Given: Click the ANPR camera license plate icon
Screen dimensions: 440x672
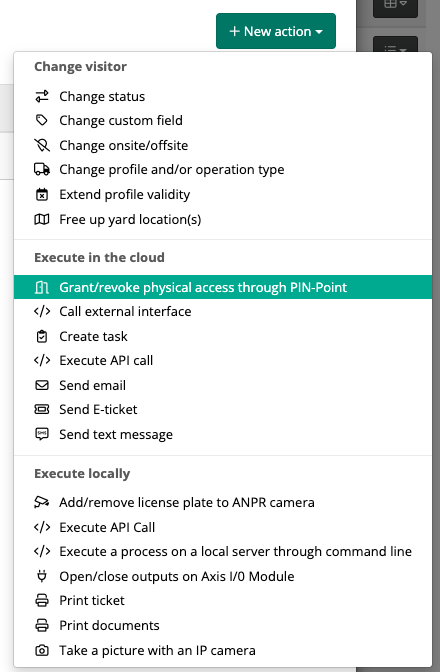Looking at the screenshot, I should pos(42,502).
